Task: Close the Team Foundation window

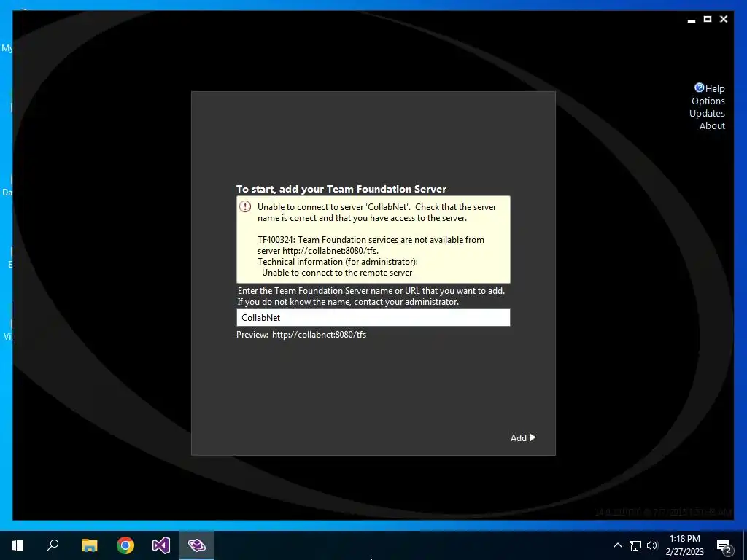Action: pyautogui.click(x=724, y=19)
